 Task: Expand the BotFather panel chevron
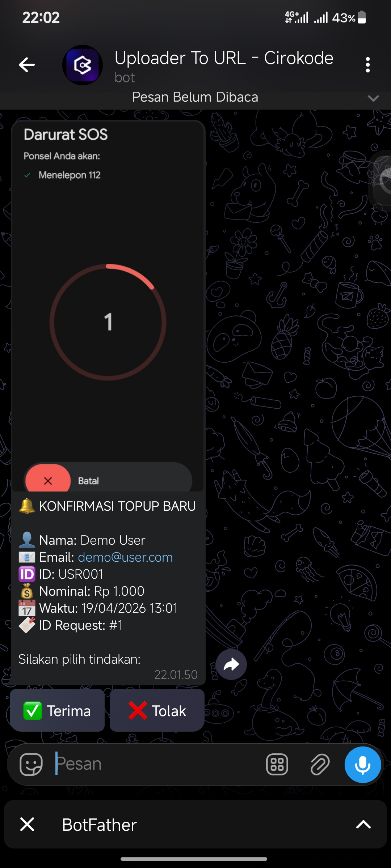click(363, 824)
